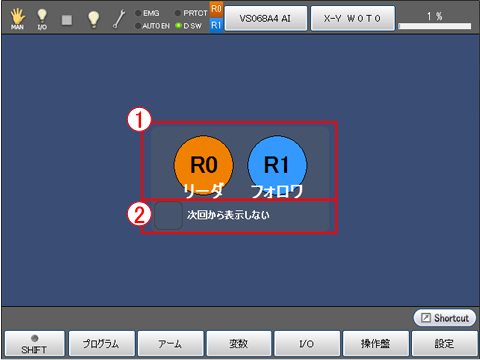Image resolution: width=480 pixels, height=360 pixels.
Task: Open the X-Y W0 T0 coordinate selector
Action: 353,18
